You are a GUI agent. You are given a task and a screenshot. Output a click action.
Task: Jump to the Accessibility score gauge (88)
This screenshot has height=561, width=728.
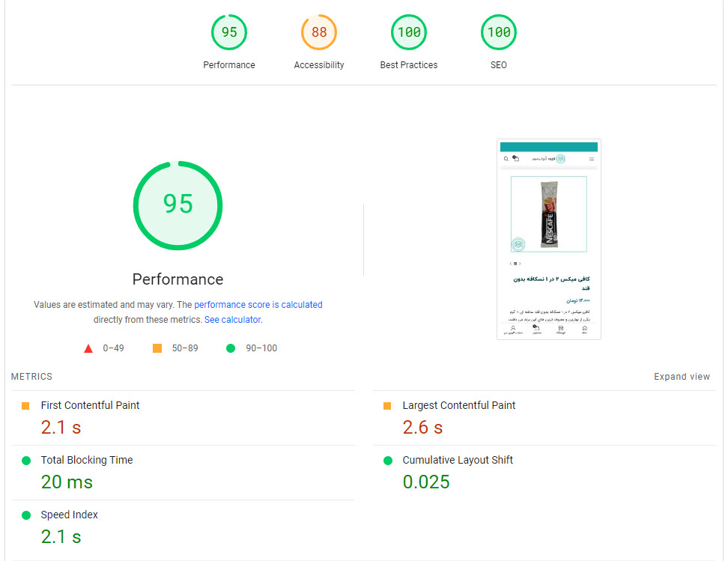[x=319, y=32]
